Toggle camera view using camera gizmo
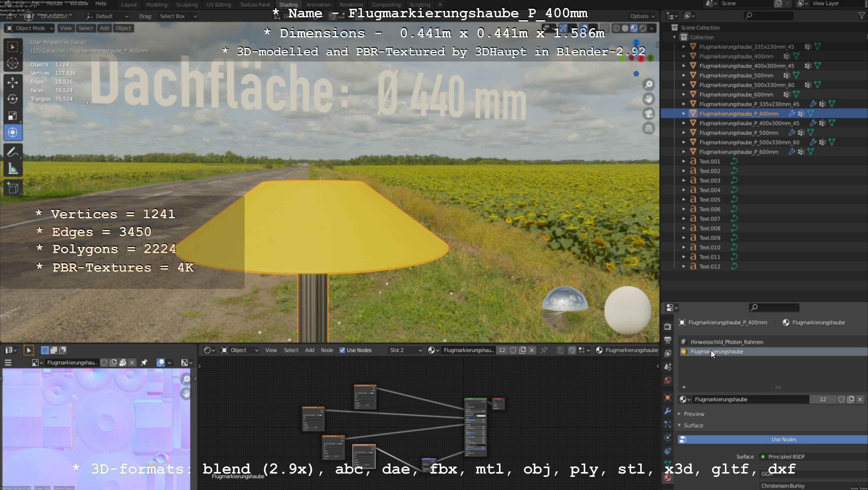The height and width of the screenshot is (490, 868). tap(649, 114)
